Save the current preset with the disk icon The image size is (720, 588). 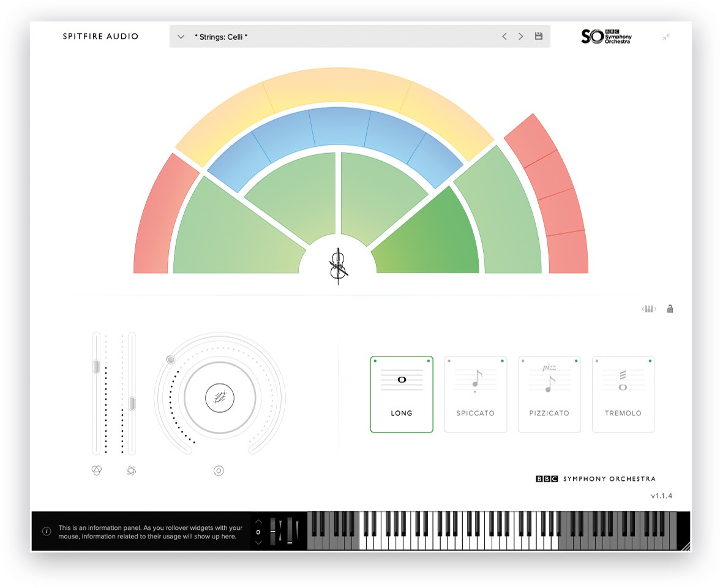[539, 37]
